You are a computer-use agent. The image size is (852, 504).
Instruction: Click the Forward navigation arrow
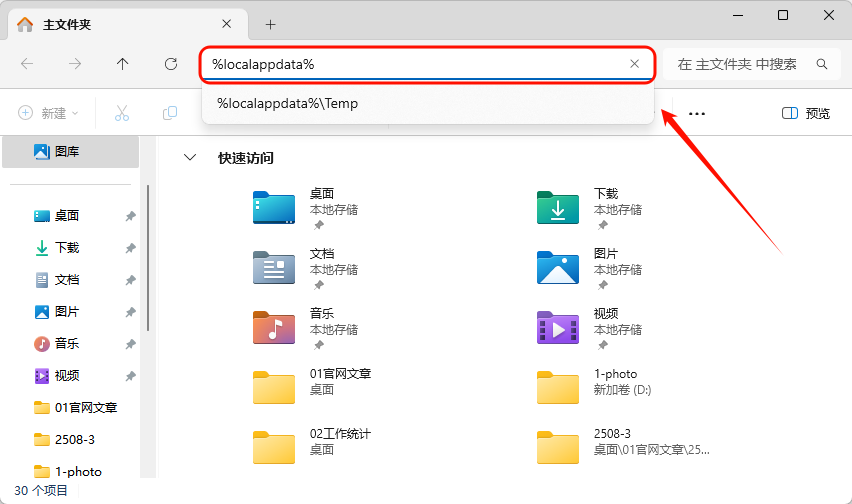(75, 64)
